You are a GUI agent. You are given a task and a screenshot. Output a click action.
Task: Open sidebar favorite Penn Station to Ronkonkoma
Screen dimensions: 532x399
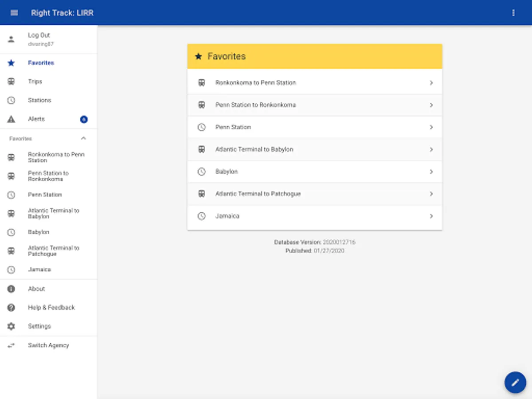48,176
